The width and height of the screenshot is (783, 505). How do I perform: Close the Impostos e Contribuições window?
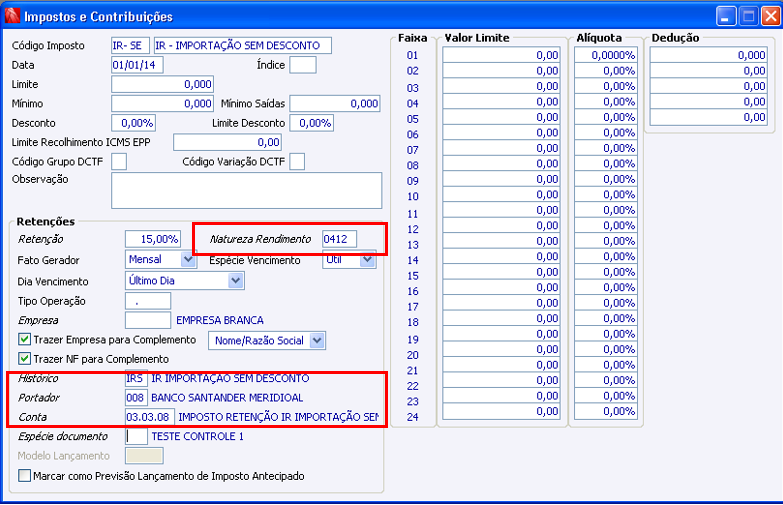point(771,16)
